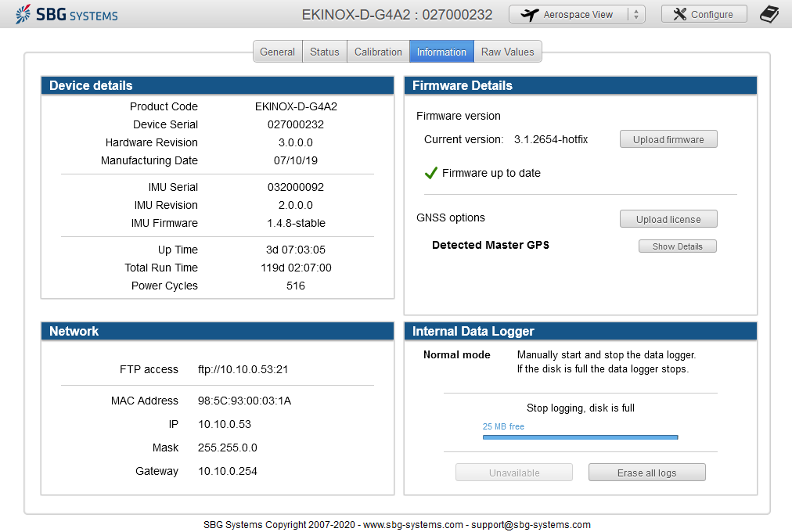The height and width of the screenshot is (532, 792).
Task: Show Details of detected Master GPS
Action: coord(677,246)
